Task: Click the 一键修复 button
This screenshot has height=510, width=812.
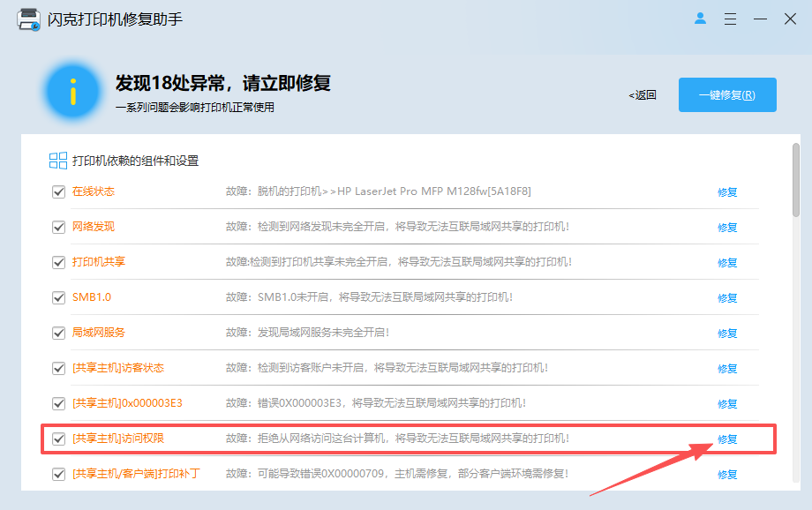Action: click(727, 95)
